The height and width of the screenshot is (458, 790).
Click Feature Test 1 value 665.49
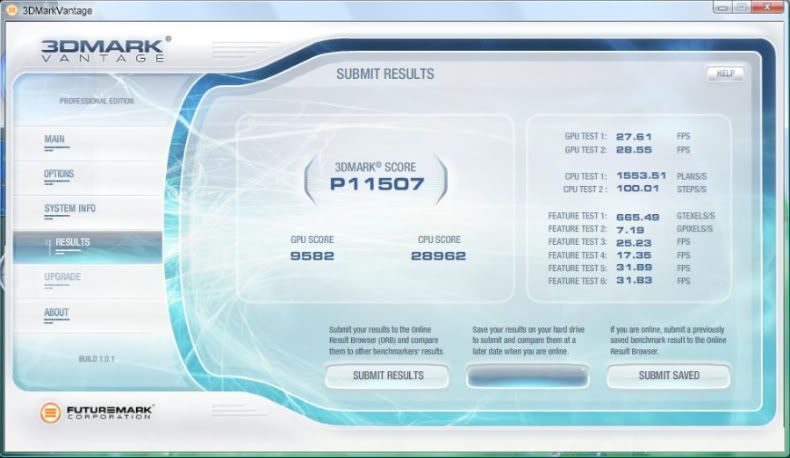coord(637,217)
